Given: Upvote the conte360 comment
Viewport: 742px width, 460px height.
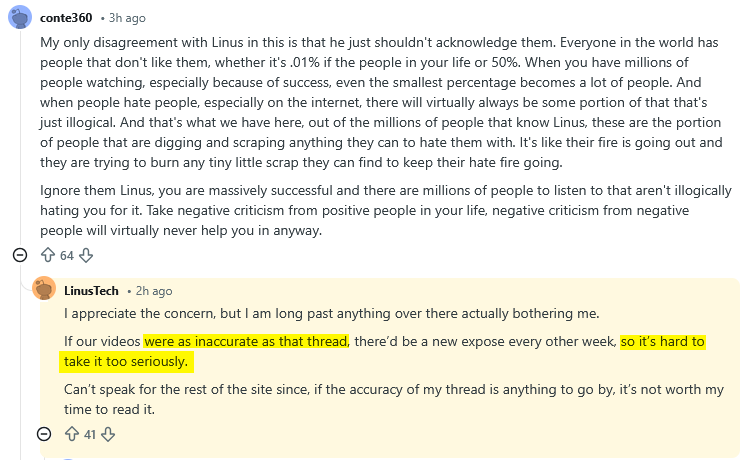Looking at the screenshot, I should coord(48,256).
